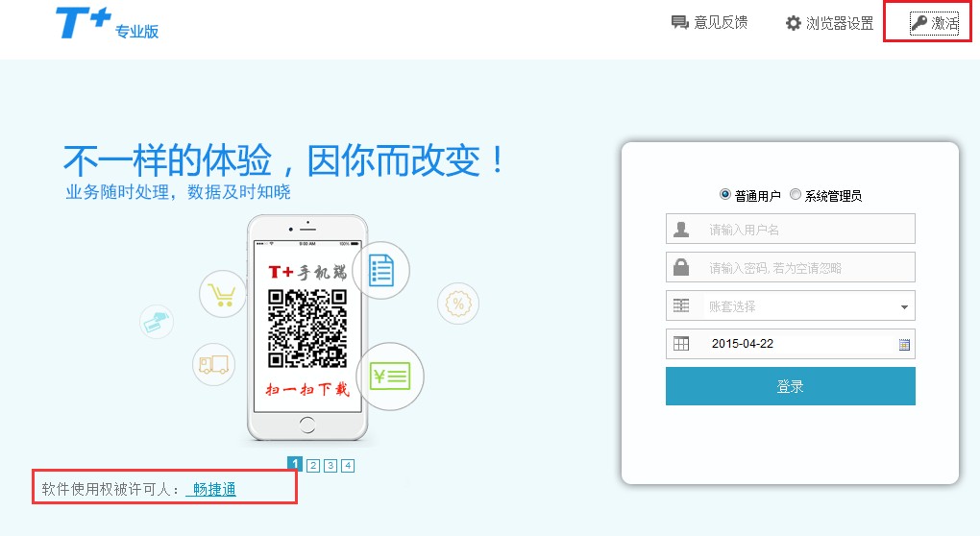Click the phone home button
Screen dimensions: 980x536
point(307,425)
